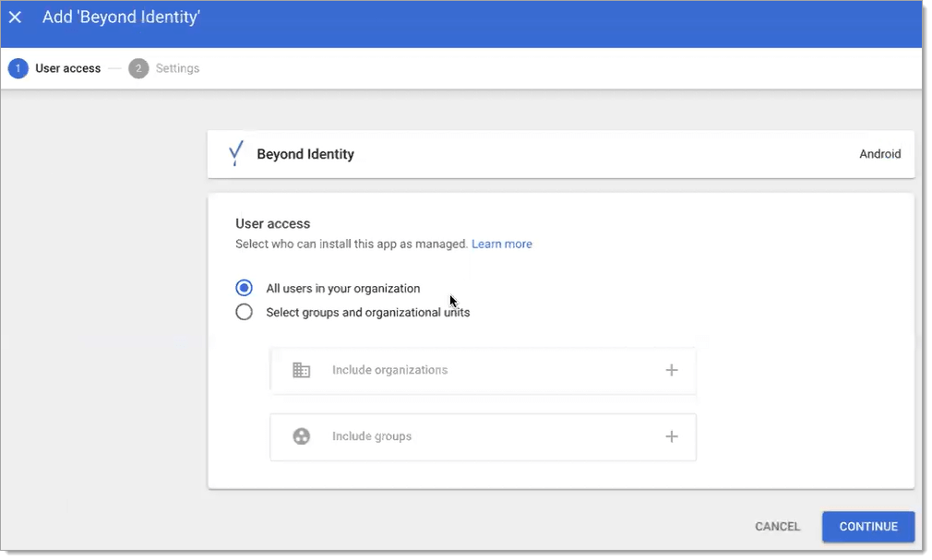Click the plus icon to include organizations
932x560 pixels.
click(671, 369)
